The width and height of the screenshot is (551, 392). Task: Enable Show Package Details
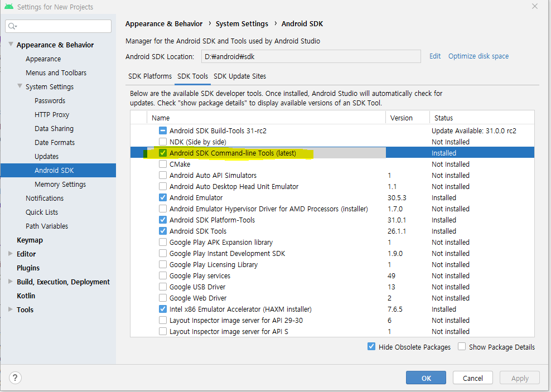click(x=462, y=347)
